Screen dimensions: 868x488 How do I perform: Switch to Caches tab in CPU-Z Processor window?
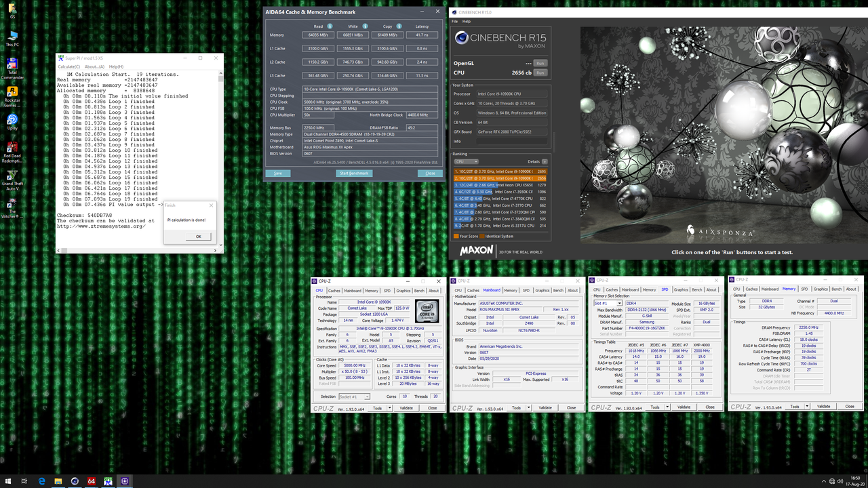[334, 291]
